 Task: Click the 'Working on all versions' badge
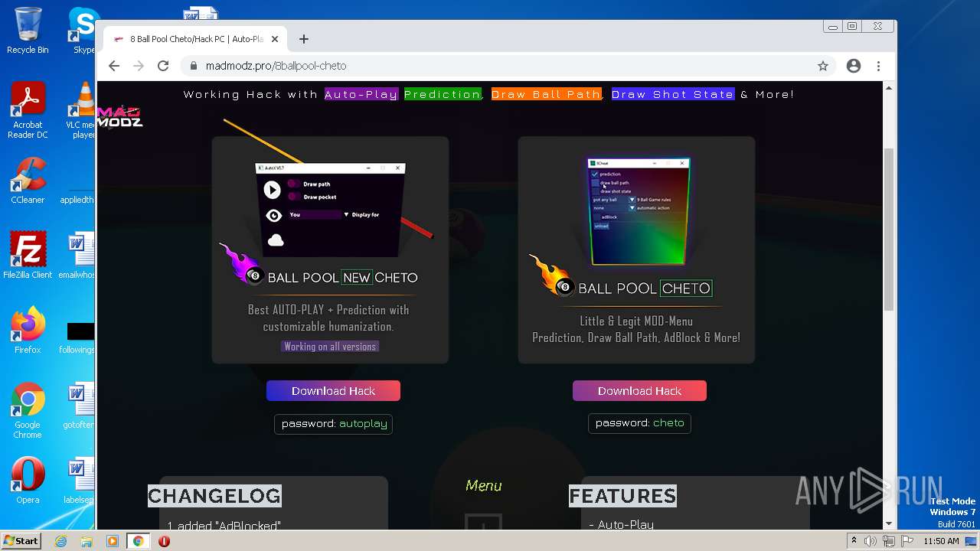330,346
